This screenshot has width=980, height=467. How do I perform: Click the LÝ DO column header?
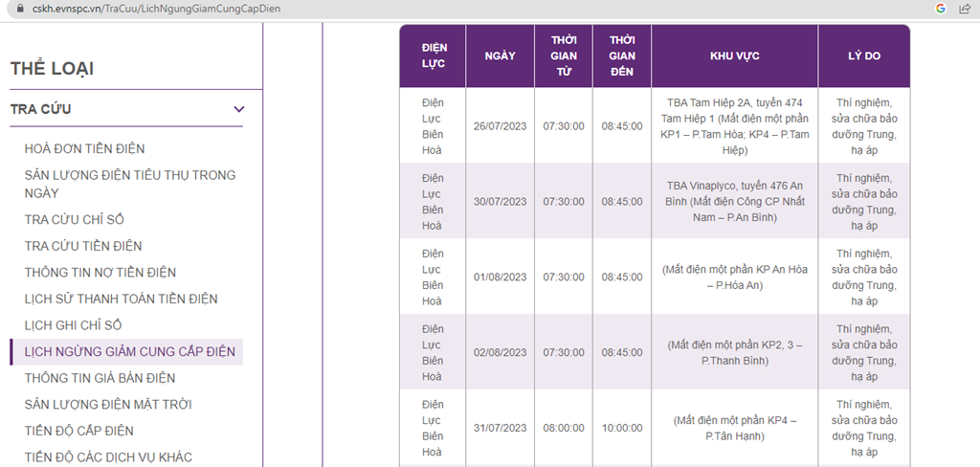point(864,56)
